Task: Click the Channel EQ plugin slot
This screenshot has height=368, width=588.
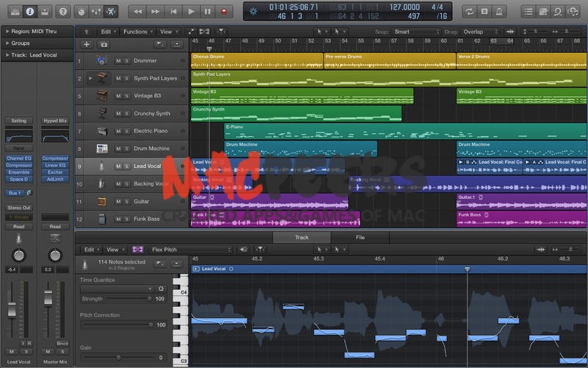Action: (x=18, y=158)
